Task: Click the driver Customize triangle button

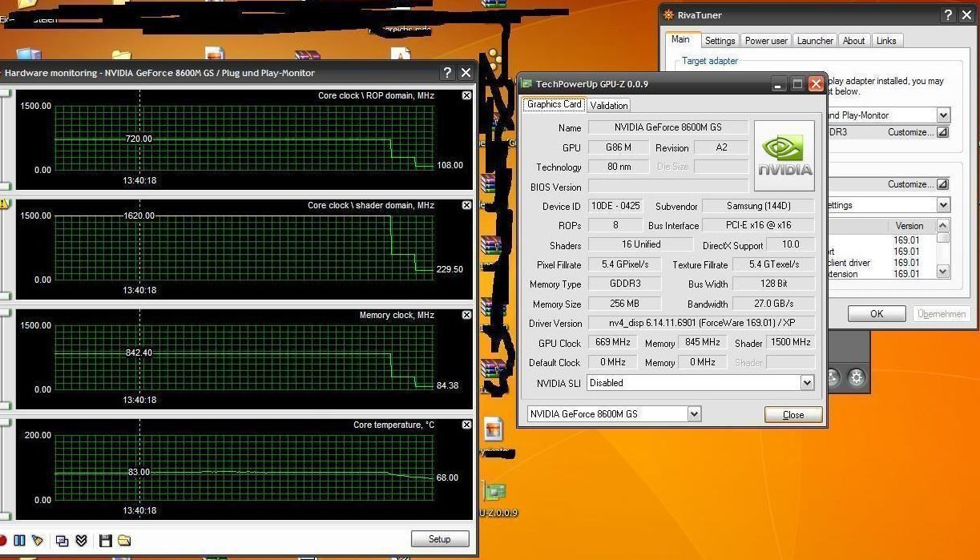Action: click(x=942, y=184)
